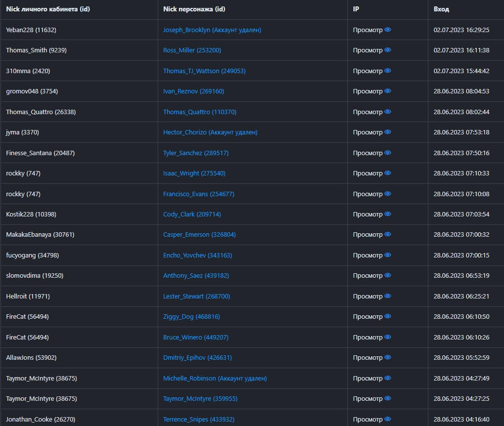
Task: Toggle IP visibility for jyma login
Action: 388,132
